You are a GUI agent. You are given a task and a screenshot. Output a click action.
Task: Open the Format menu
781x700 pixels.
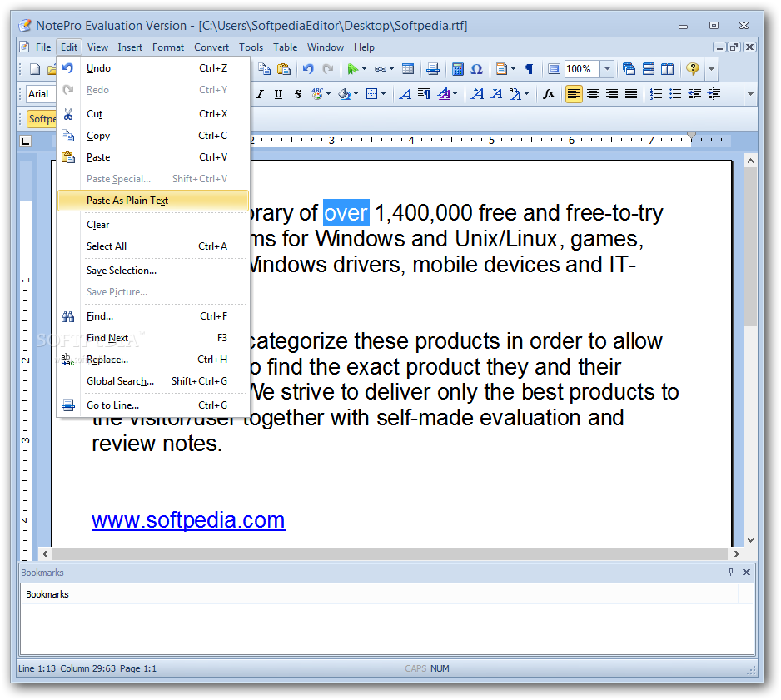pyautogui.click(x=168, y=47)
